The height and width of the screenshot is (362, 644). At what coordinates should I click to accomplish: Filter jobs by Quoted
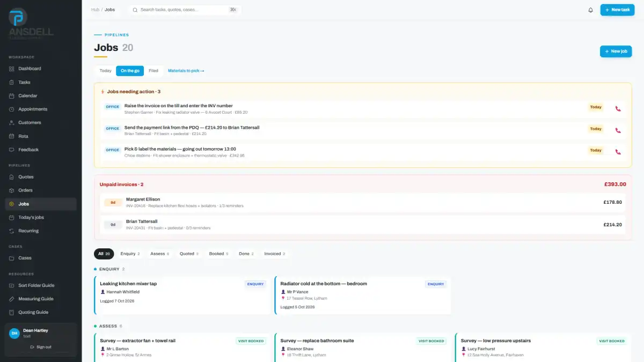189,254
